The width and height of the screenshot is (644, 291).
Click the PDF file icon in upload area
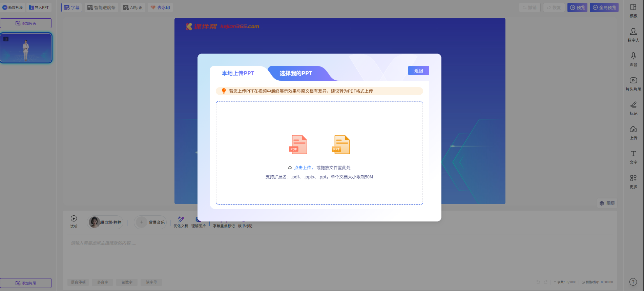pos(298,144)
